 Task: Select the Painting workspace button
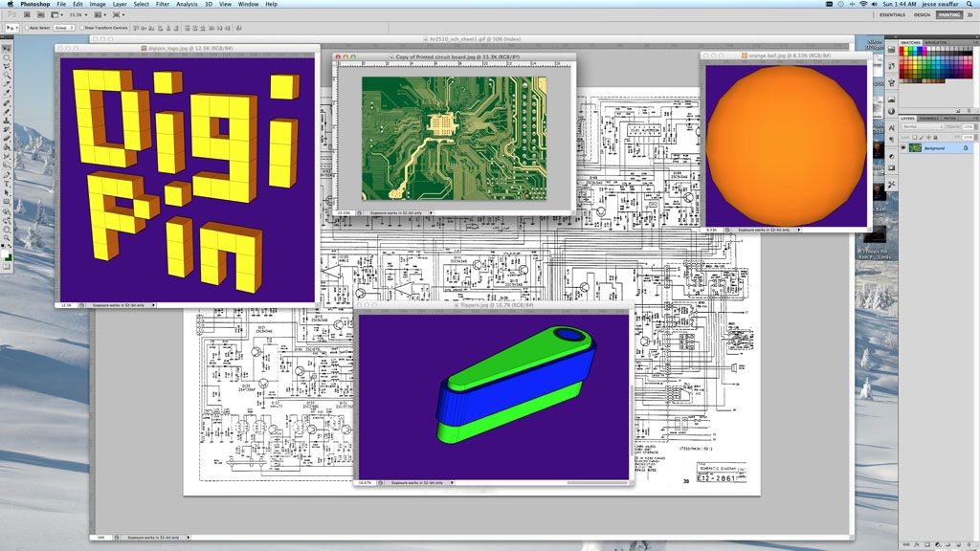point(949,14)
